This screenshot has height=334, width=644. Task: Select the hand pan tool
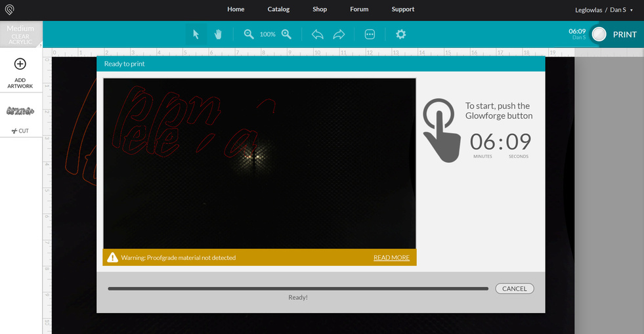pyautogui.click(x=218, y=35)
